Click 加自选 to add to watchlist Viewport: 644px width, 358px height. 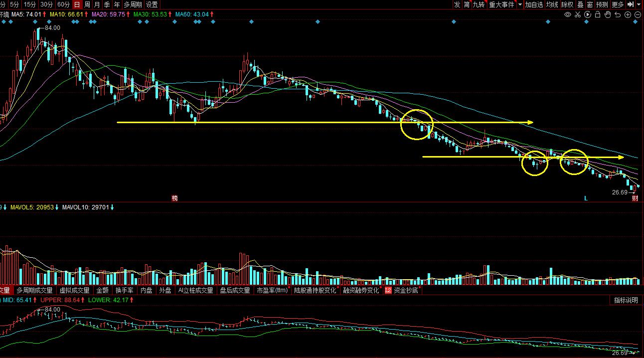[x=534, y=4]
